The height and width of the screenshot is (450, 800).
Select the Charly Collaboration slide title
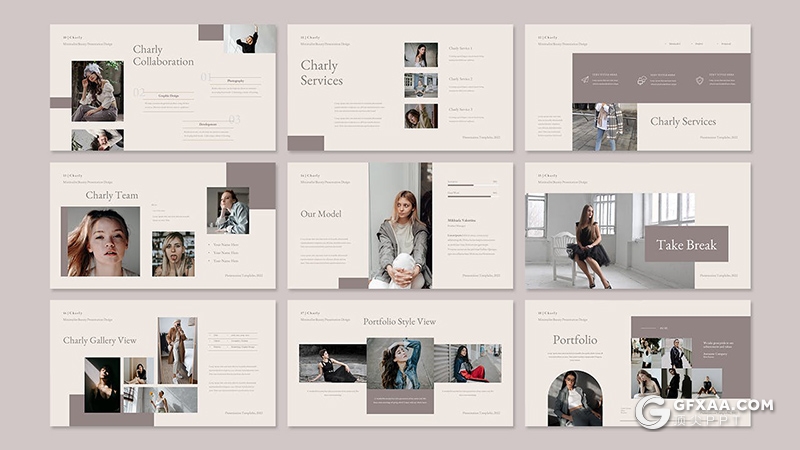pyautogui.click(x=163, y=56)
